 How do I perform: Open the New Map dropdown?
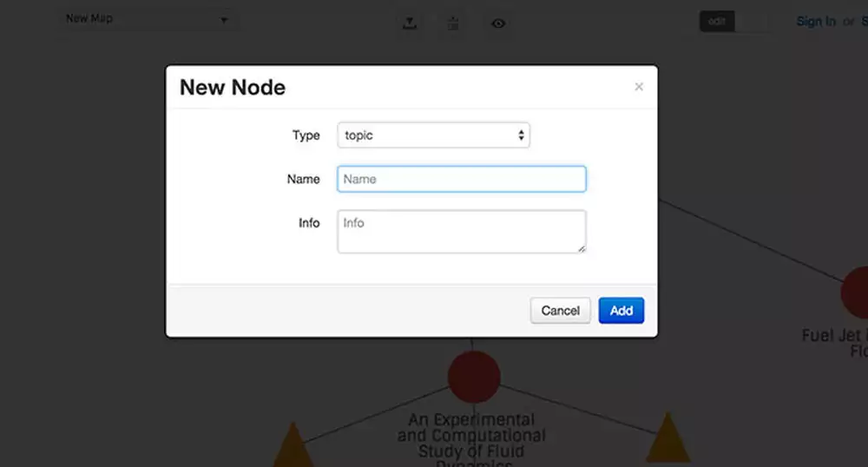pyautogui.click(x=148, y=19)
